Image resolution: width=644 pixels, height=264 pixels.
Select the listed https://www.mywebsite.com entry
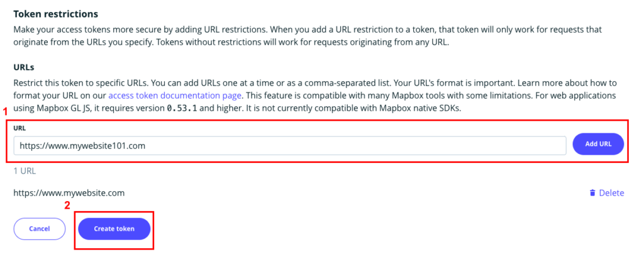[69, 193]
